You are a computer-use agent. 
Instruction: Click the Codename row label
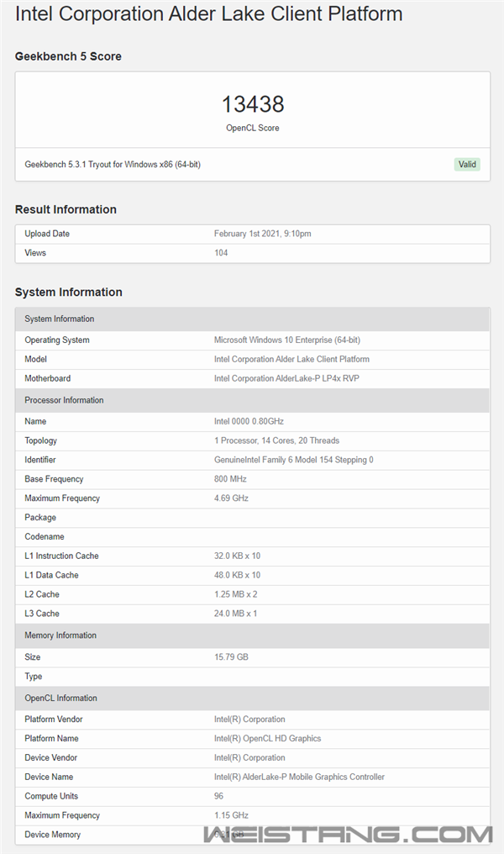44,536
